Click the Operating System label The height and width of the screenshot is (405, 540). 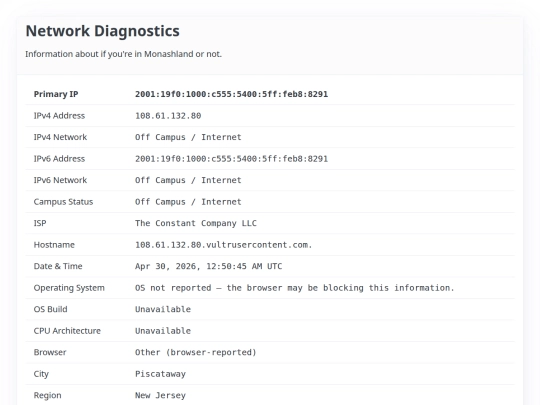coord(69,288)
